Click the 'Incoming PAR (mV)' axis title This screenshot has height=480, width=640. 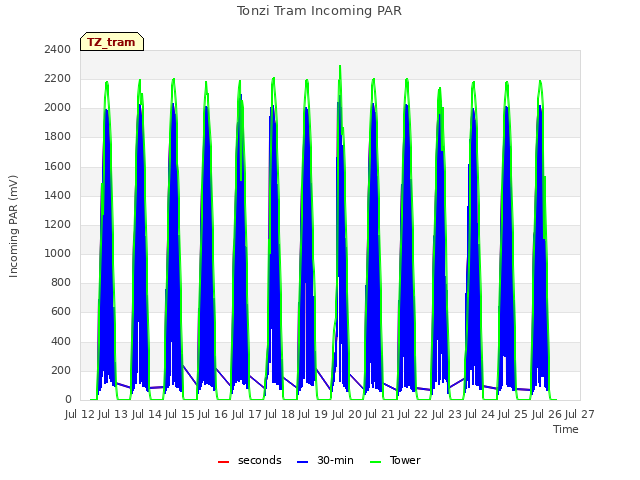[13, 227]
